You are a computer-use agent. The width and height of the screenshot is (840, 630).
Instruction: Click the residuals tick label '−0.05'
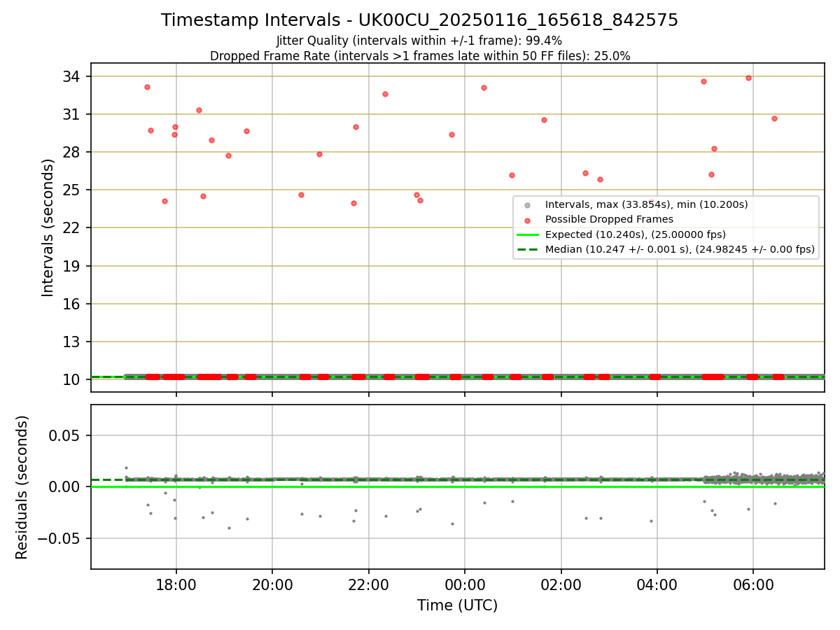pyautogui.click(x=59, y=538)
